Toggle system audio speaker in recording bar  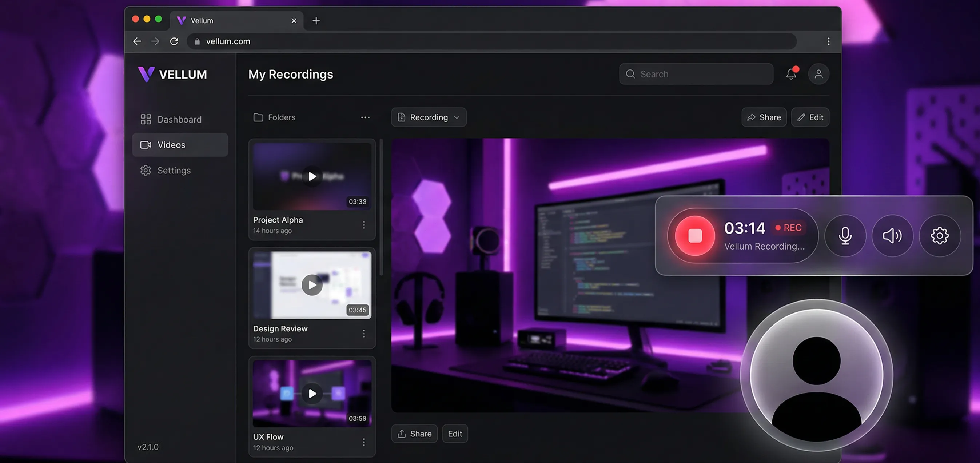pyautogui.click(x=892, y=235)
